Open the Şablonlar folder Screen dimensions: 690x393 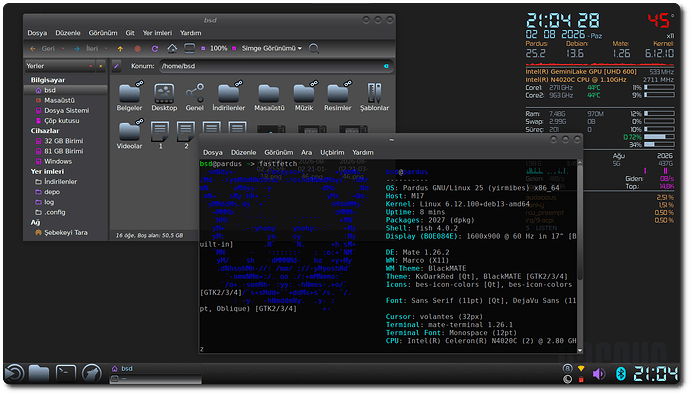click(374, 97)
